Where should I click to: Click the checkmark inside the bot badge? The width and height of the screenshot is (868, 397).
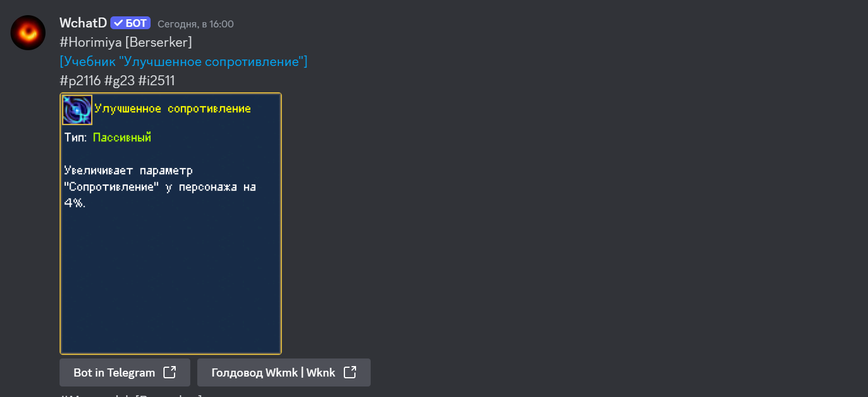118,23
